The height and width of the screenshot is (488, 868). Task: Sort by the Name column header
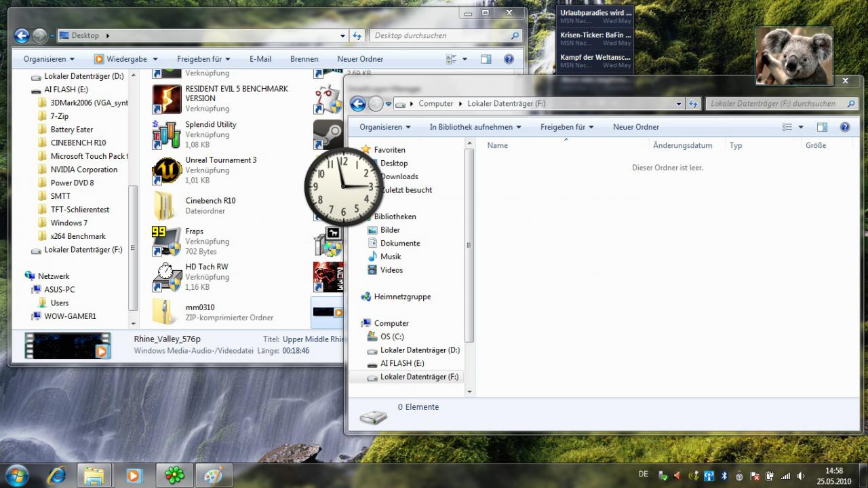pos(498,145)
